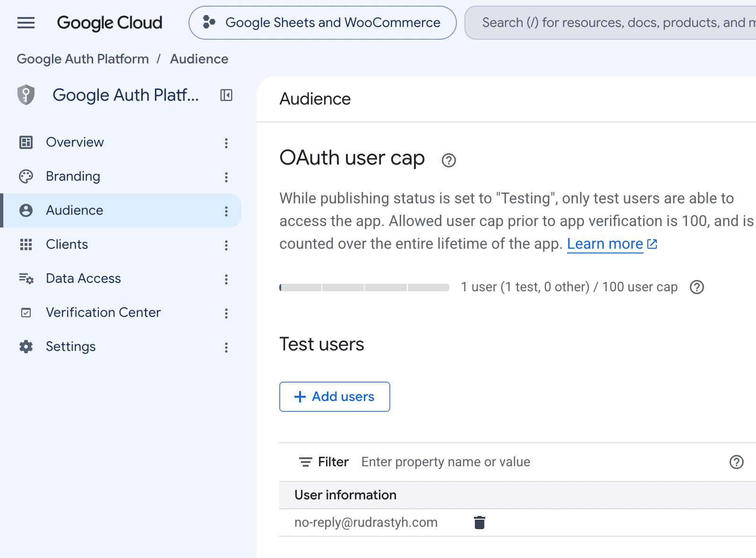Open more options menu for Branding
Screen dimensions: 756x558
[226, 177]
